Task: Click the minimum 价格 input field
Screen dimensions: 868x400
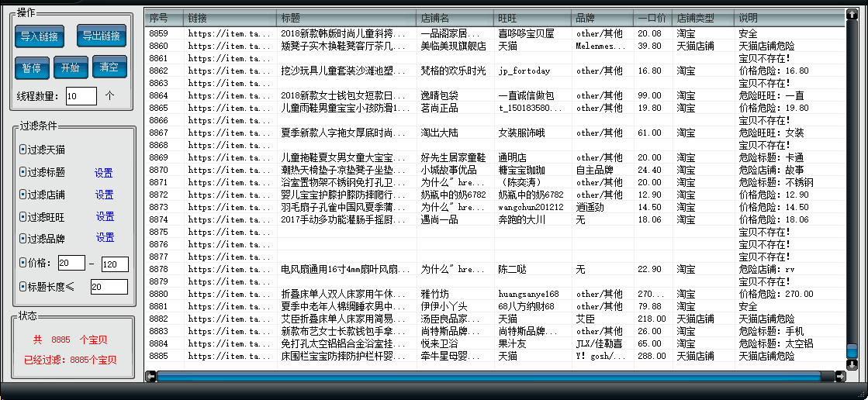Action: click(x=71, y=264)
